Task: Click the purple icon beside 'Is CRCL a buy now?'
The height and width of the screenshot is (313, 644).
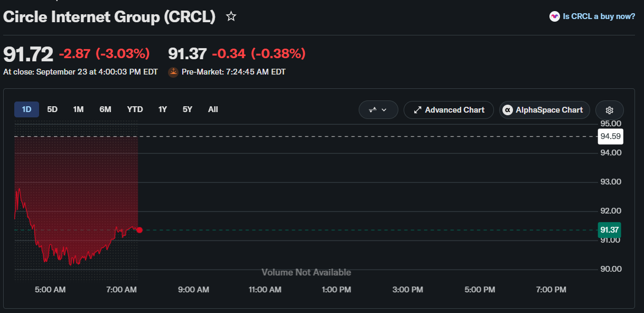Action: 554,16
